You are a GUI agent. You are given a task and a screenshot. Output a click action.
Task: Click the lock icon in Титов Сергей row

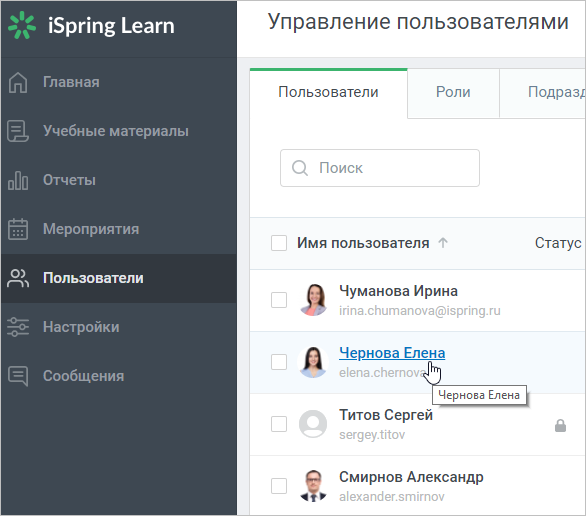pos(560,425)
